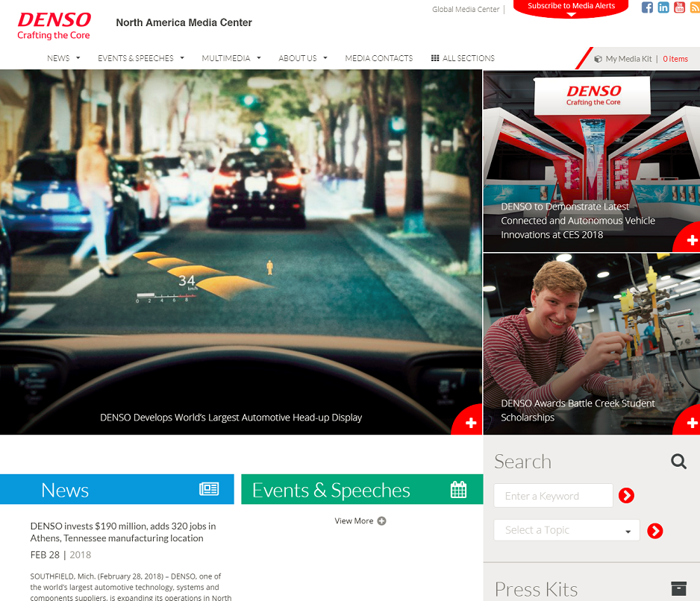This screenshot has height=601, width=700.
Task: Open the Select a Topic dropdown
Action: (x=567, y=530)
